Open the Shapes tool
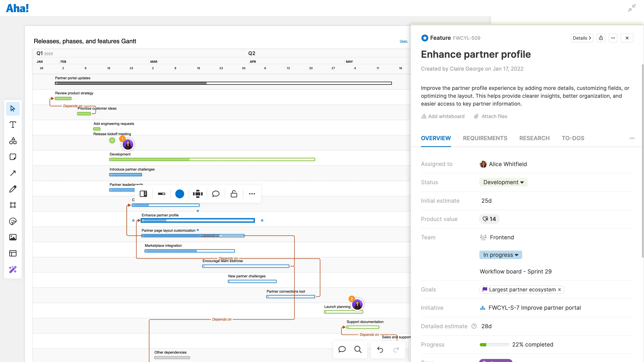 coord(13,141)
